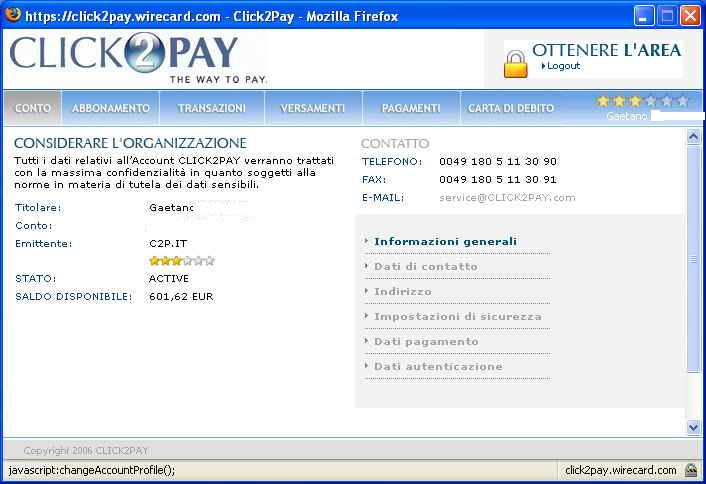Viewport: 706px width, 484px height.
Task: Expand the Indirizzo section
Action: pyautogui.click(x=403, y=291)
